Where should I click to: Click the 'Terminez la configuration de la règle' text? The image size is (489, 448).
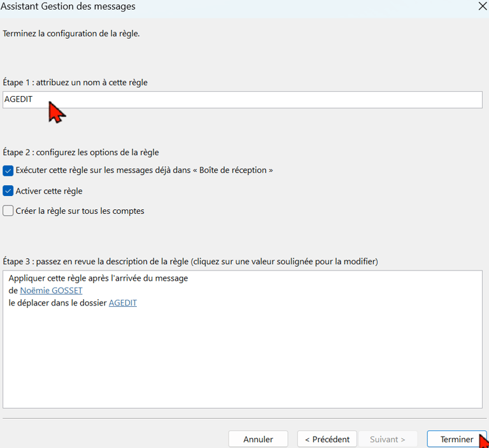click(71, 34)
